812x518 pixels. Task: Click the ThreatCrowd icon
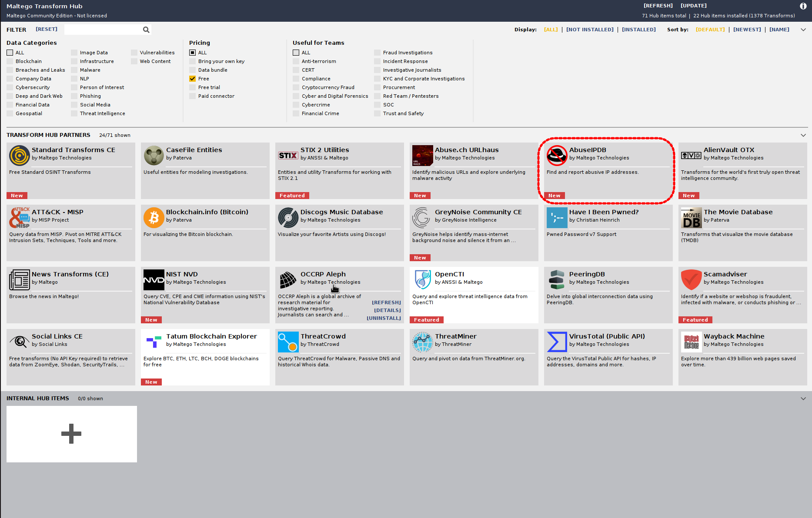(288, 342)
